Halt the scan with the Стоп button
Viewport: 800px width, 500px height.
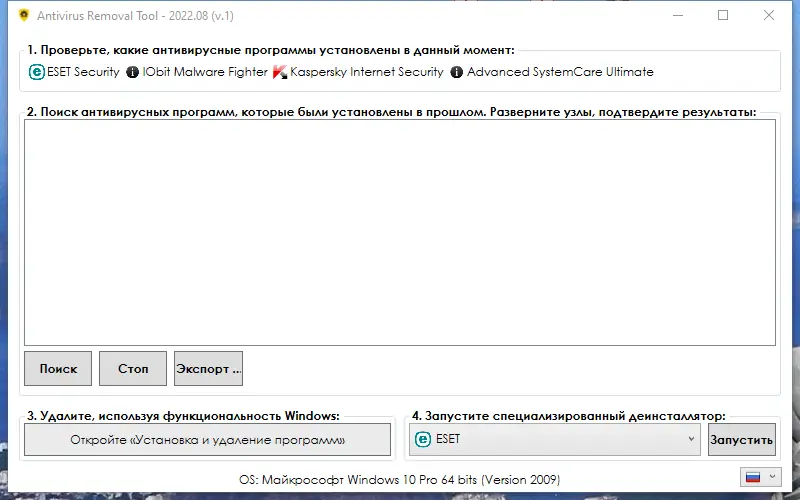(x=133, y=368)
